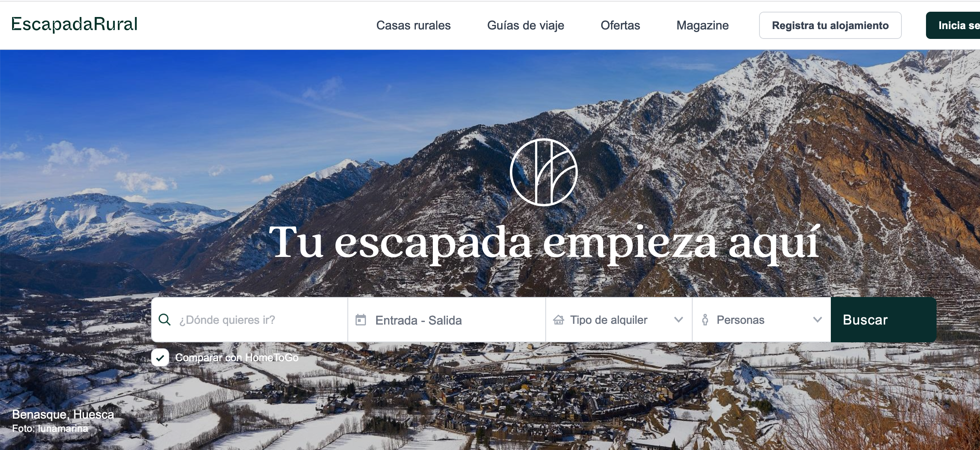Go to Guías de viaje
Viewport: 980px width, 450px height.
pyautogui.click(x=526, y=25)
